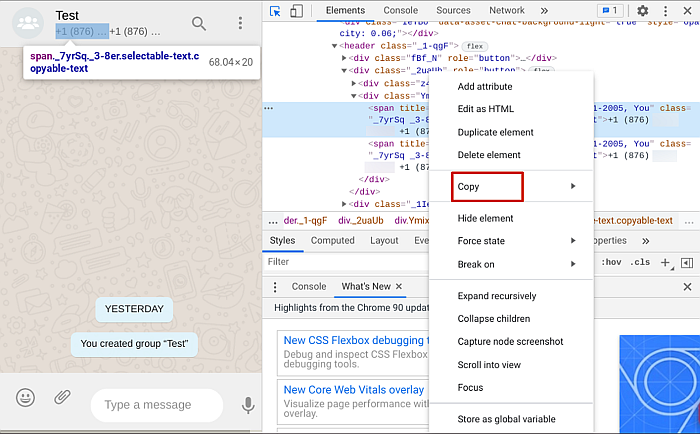Choose Capture node screenshot
This screenshot has height=434, width=700.
[x=511, y=342]
